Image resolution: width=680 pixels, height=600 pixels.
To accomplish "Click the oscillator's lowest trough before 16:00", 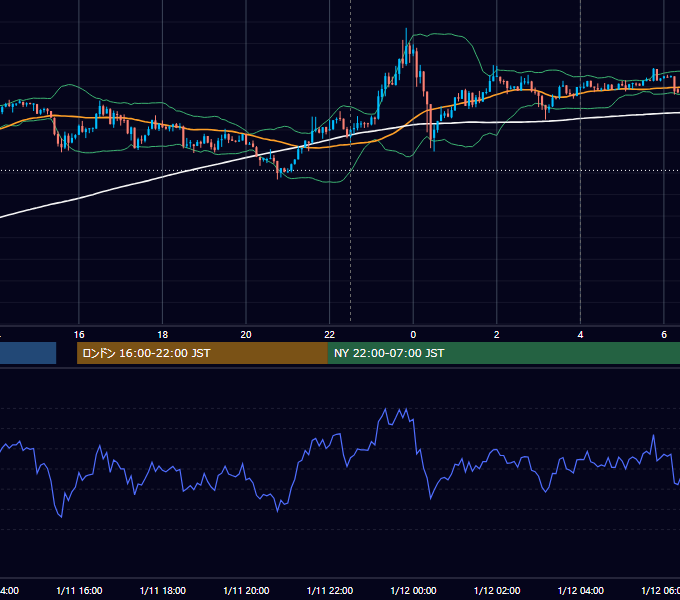I will click(x=61, y=516).
